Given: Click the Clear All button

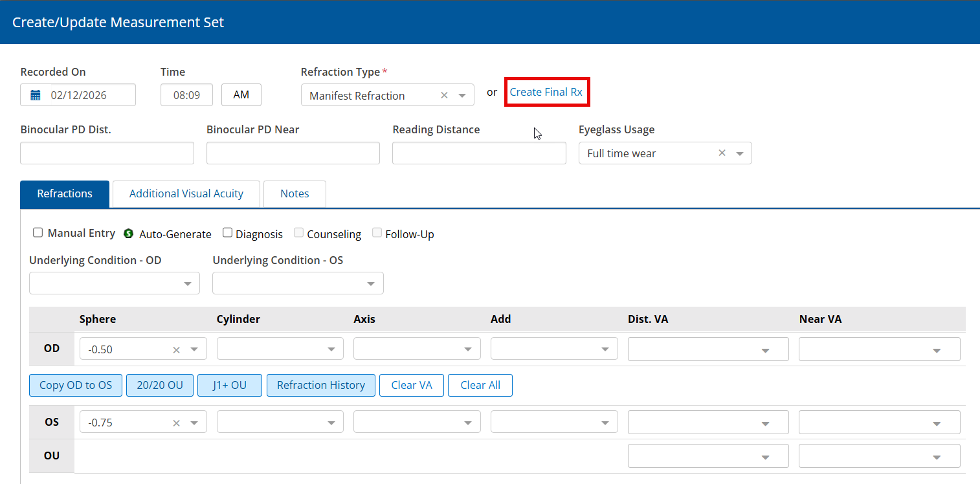Looking at the screenshot, I should point(480,385).
